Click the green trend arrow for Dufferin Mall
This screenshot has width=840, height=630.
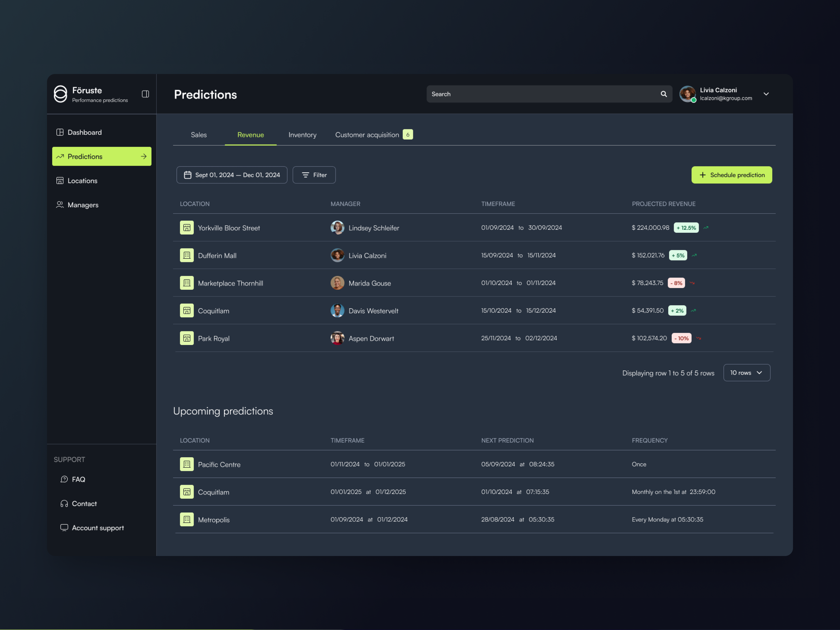tap(694, 255)
